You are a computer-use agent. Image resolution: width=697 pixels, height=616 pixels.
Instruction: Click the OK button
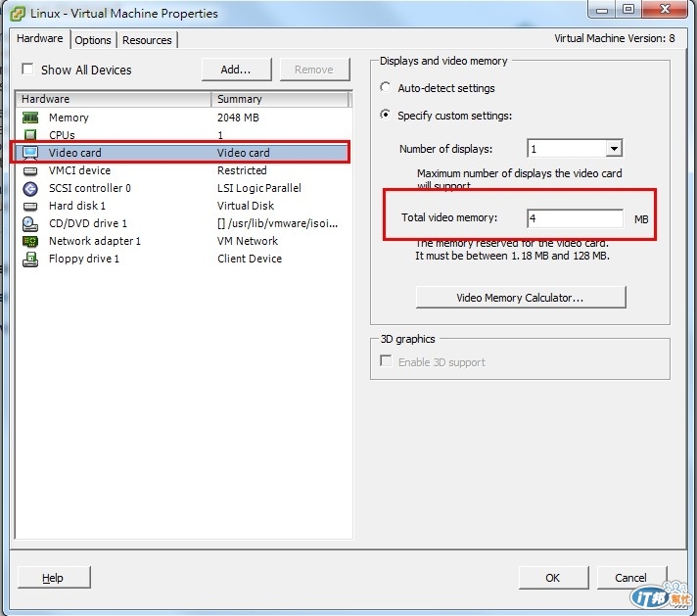[553, 577]
